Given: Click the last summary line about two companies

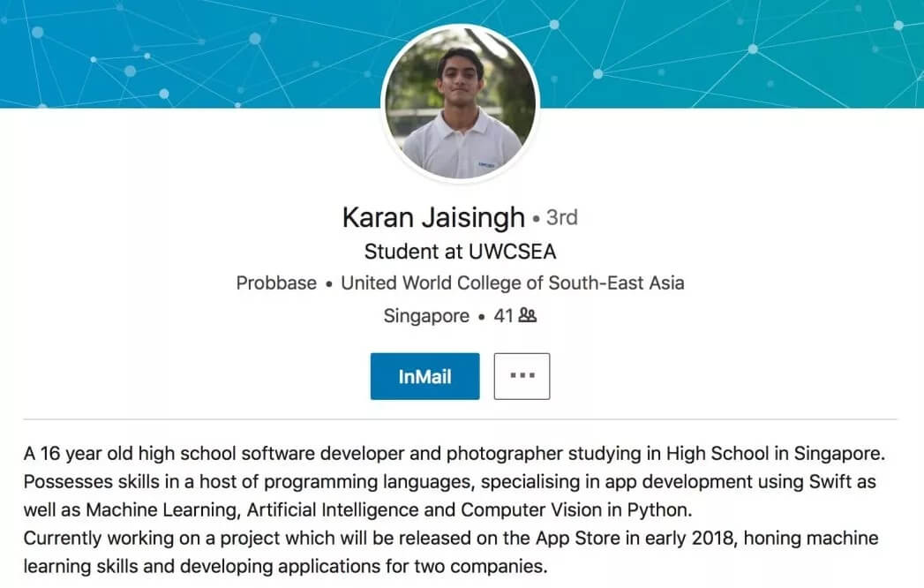Looking at the screenshot, I should (286, 567).
